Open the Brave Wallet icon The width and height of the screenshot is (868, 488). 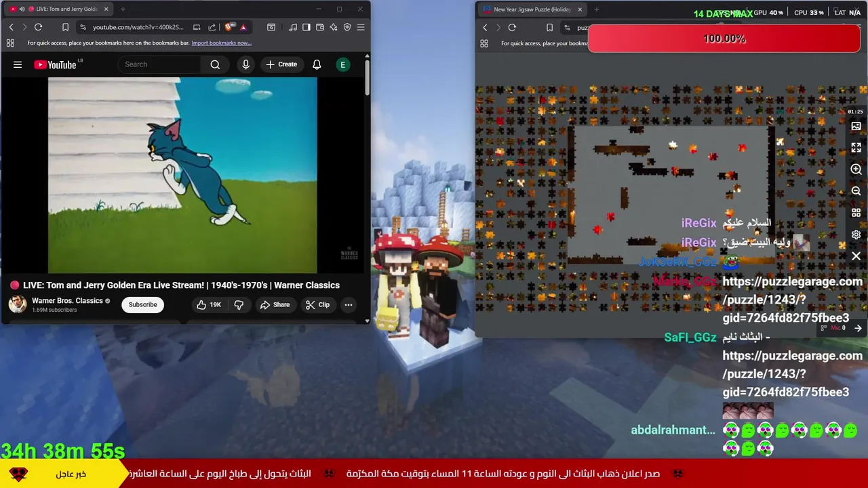320,27
